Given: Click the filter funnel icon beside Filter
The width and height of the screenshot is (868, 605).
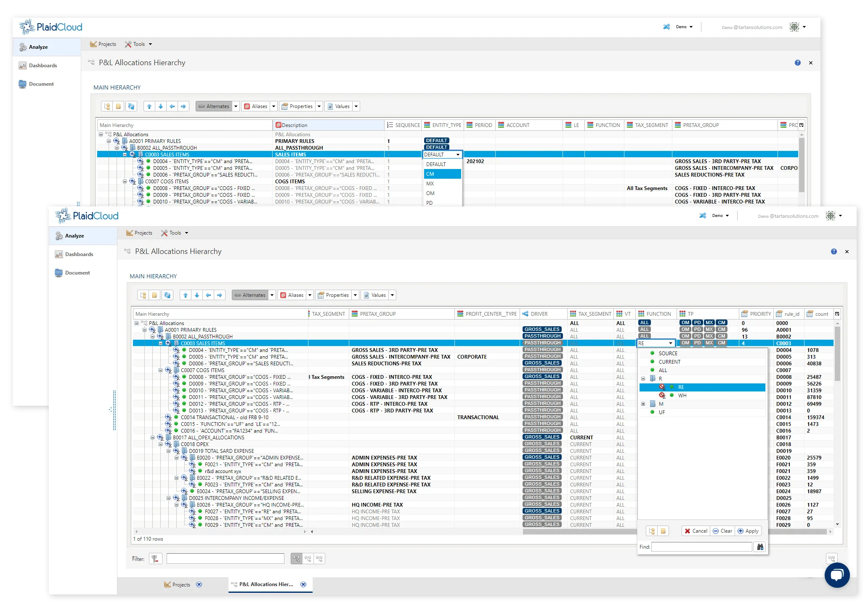Looking at the screenshot, I should coord(155,559).
